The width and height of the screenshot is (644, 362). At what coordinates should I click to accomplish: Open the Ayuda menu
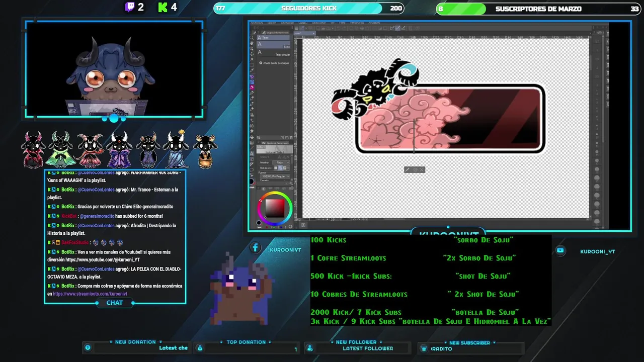(x=374, y=23)
